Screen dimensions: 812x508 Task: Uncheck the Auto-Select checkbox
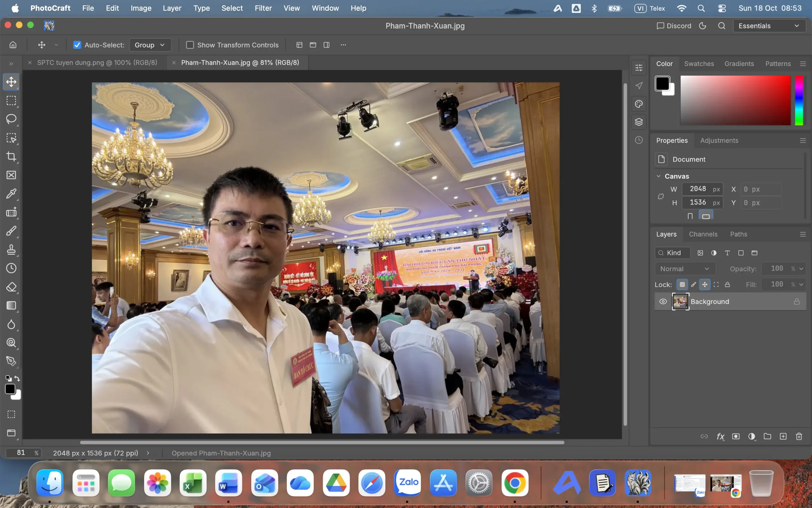pyautogui.click(x=77, y=45)
